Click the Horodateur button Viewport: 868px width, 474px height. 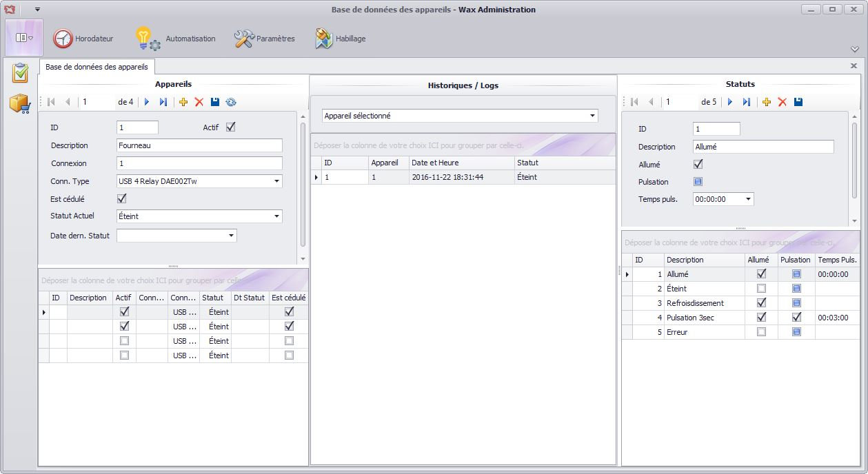pyautogui.click(x=83, y=39)
